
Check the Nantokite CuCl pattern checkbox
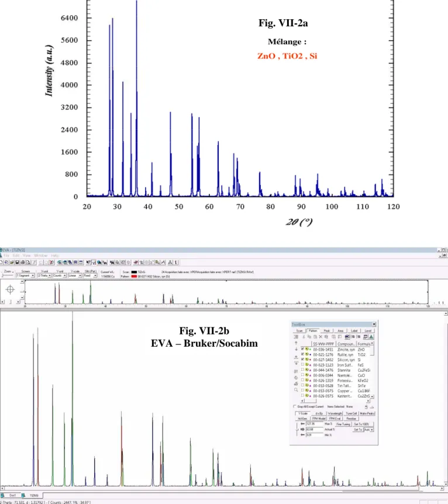click(x=302, y=375)
